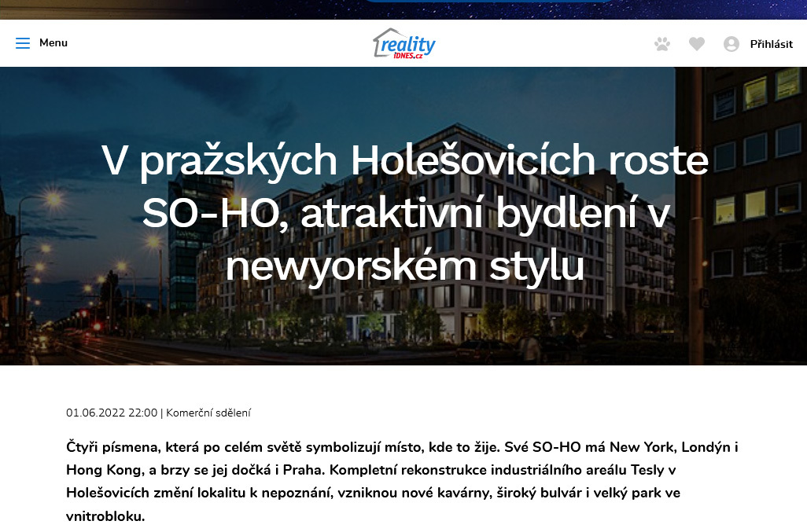This screenshot has width=807, height=532.
Task: Click the Menu label
Action: [53, 42]
